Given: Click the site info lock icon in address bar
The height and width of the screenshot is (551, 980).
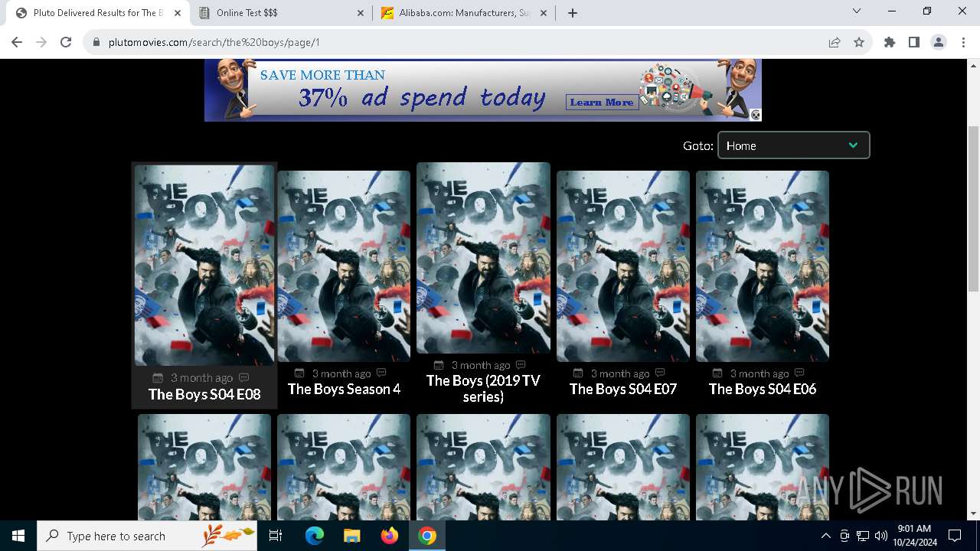Looking at the screenshot, I should (96, 42).
